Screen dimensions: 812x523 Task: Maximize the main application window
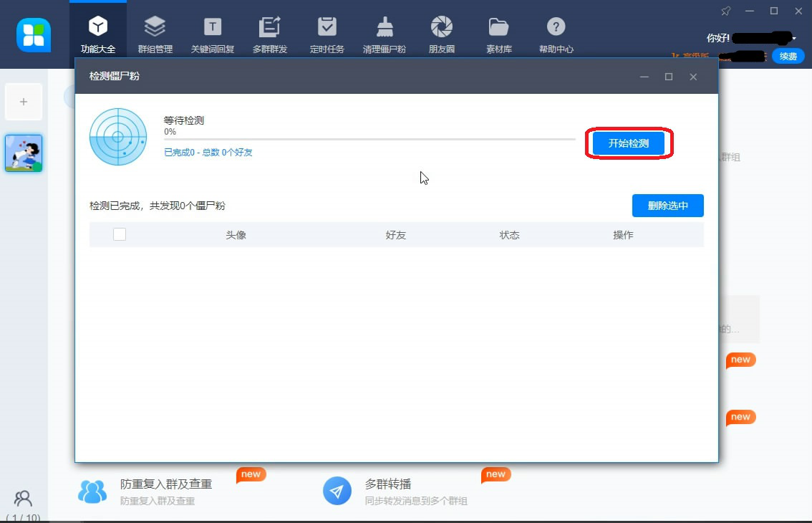point(773,11)
